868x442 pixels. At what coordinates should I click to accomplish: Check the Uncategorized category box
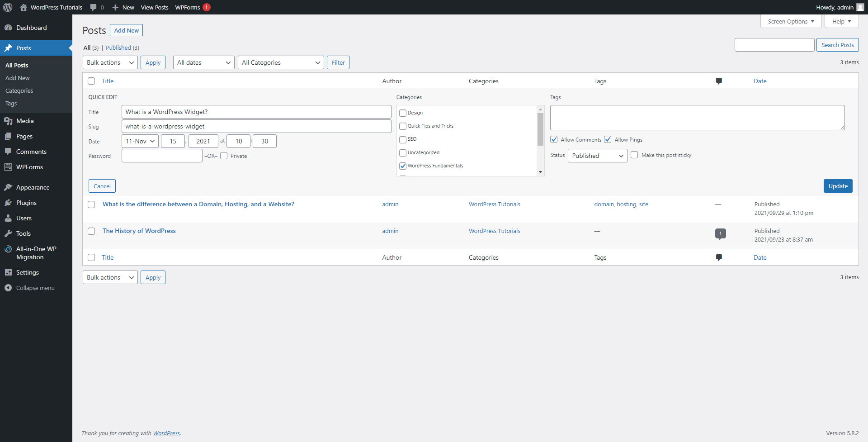pos(403,153)
